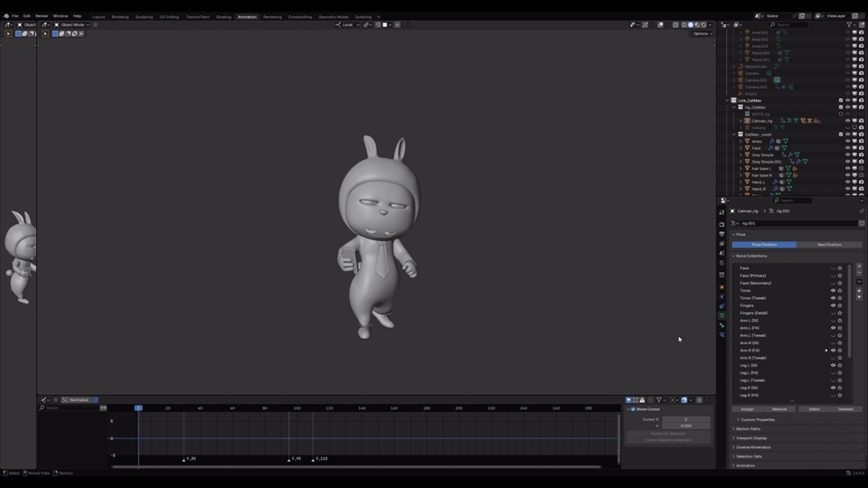Enable the WGTS_rig collection checkbox
The image size is (868, 488).
[x=841, y=114]
